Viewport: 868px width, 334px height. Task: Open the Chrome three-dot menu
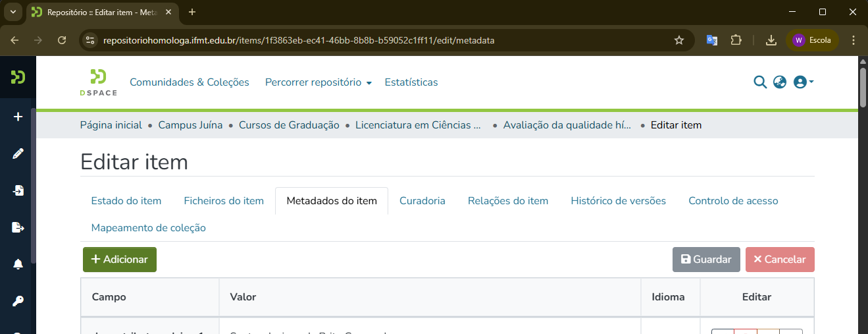coord(854,40)
